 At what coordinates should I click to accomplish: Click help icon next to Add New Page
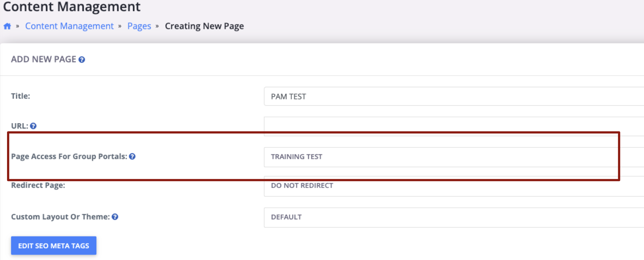[82, 60]
